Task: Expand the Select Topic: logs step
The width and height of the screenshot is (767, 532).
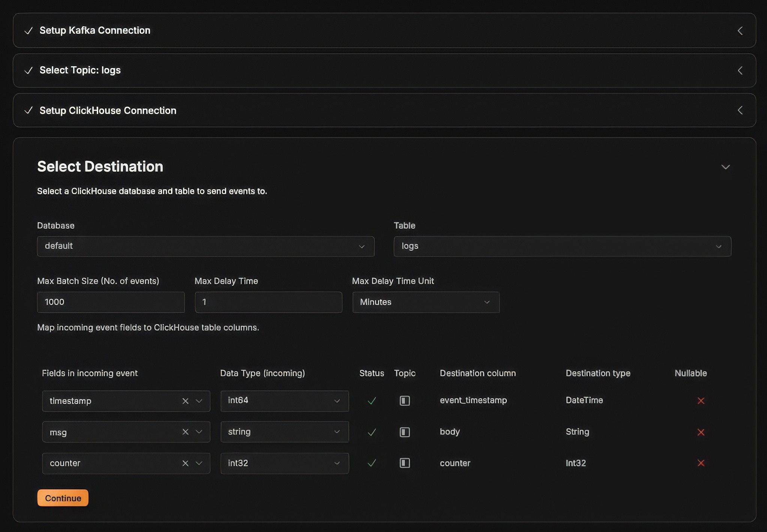Action: tap(740, 70)
